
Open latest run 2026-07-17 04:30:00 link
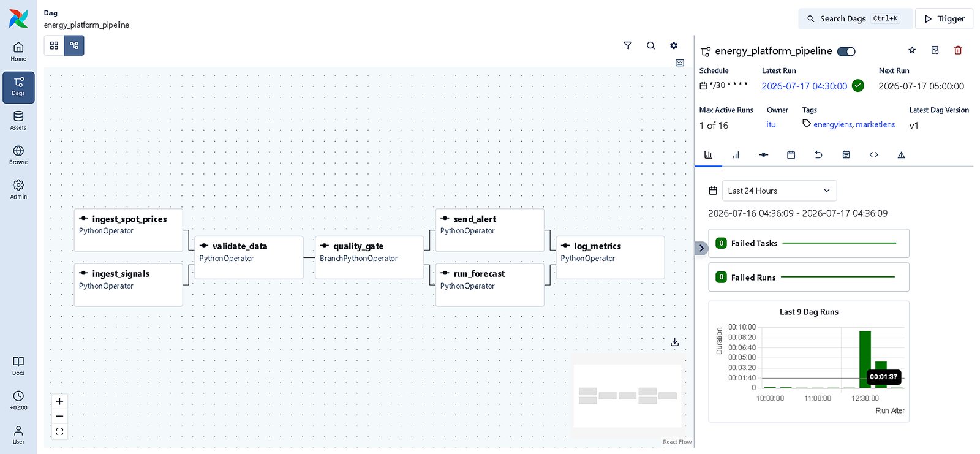point(804,86)
